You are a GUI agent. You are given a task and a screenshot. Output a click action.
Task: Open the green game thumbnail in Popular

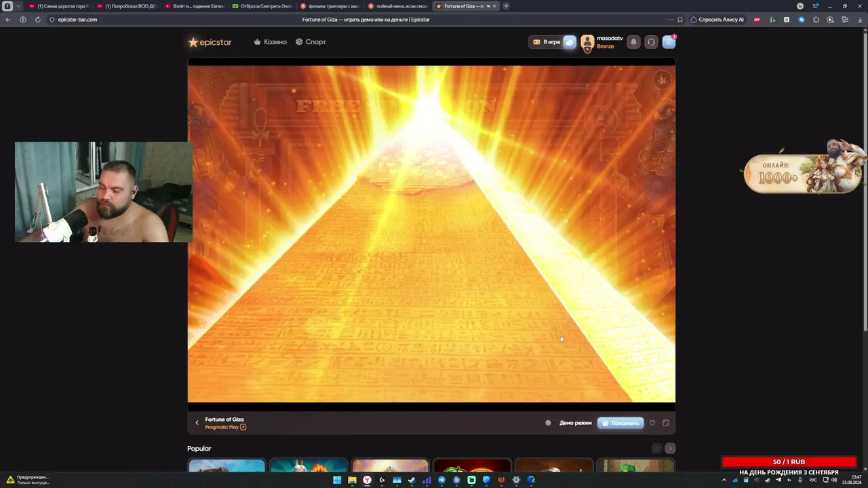tap(635, 466)
